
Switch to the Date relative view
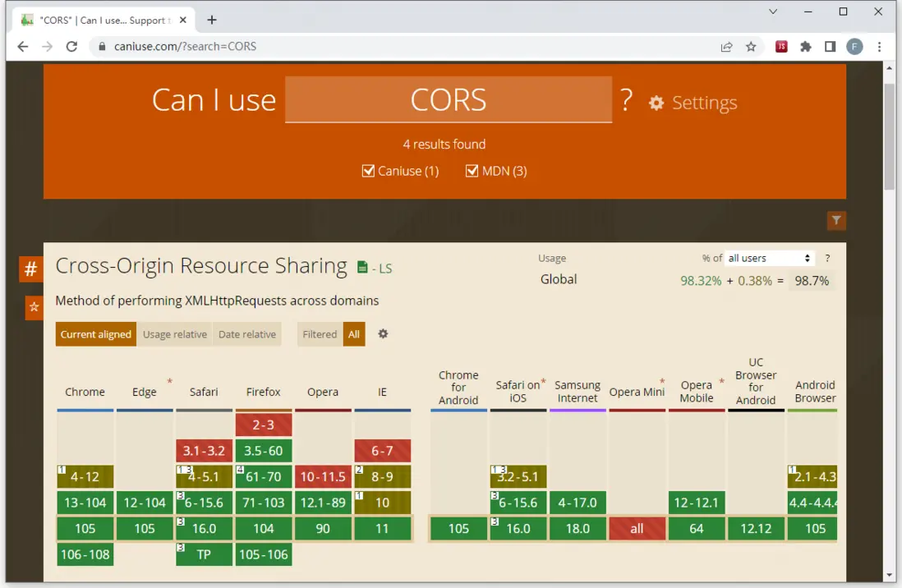(247, 334)
